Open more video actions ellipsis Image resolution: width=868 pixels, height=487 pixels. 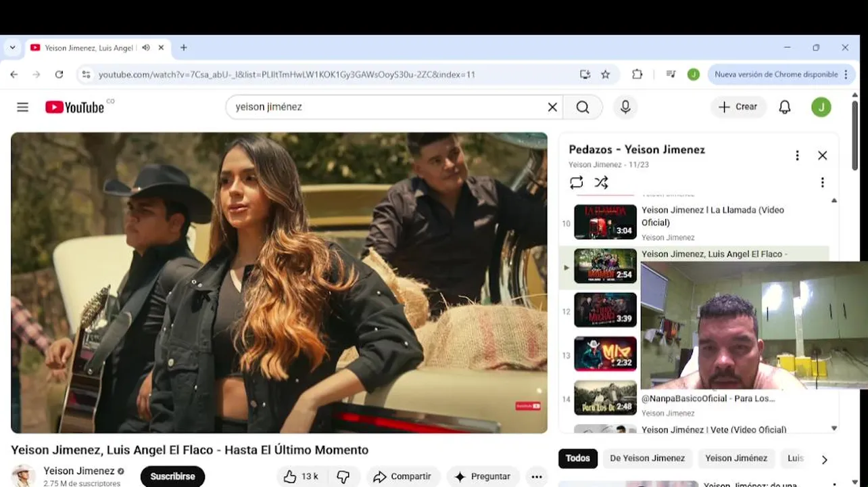click(x=537, y=477)
